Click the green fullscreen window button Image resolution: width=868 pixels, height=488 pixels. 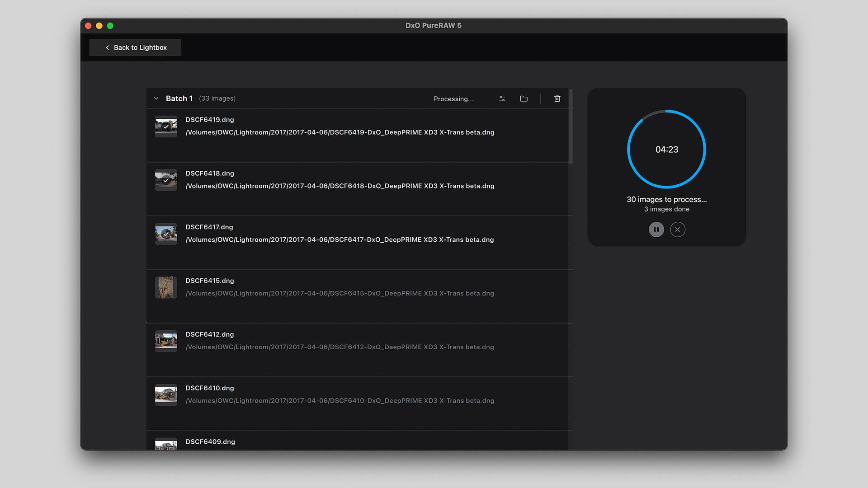110,26
